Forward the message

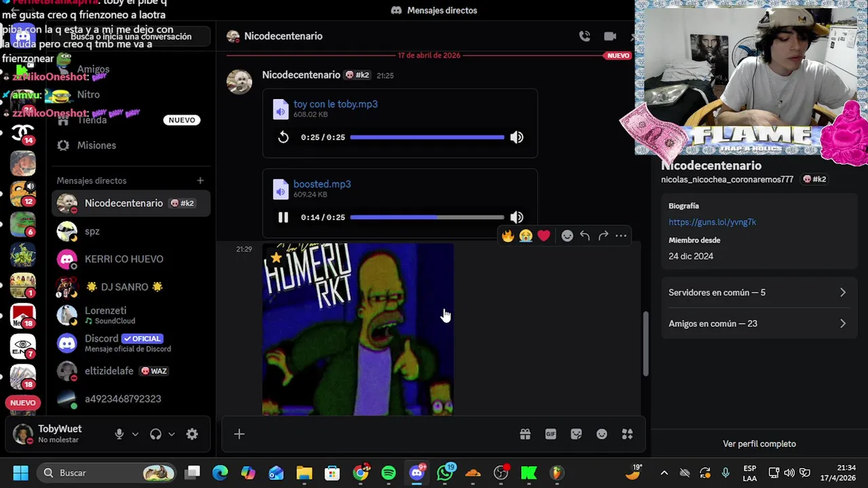point(604,236)
